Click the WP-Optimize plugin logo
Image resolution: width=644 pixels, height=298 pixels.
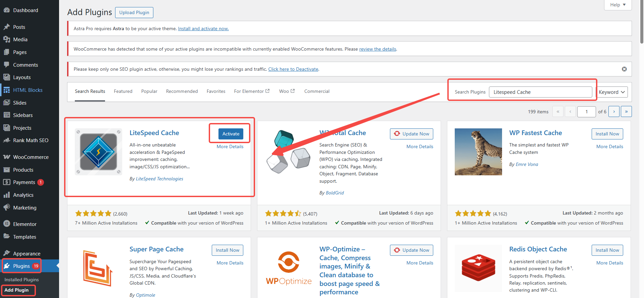point(289,268)
